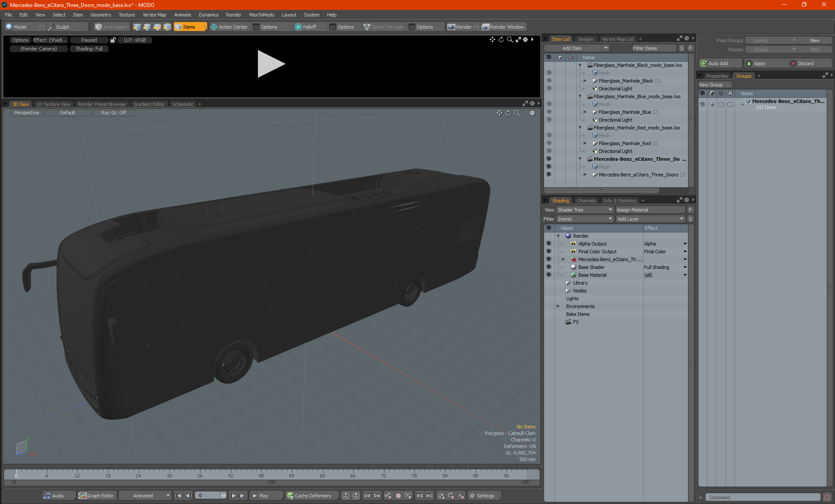Screen dimensions: 835x504
Task: Expand the Fiberglass_Manhole_Black group
Action: 585,81
